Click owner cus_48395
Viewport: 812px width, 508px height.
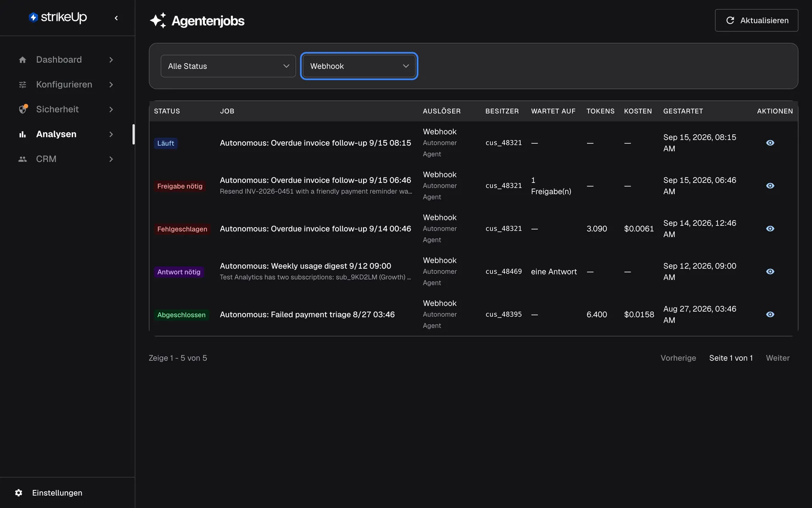503,314
